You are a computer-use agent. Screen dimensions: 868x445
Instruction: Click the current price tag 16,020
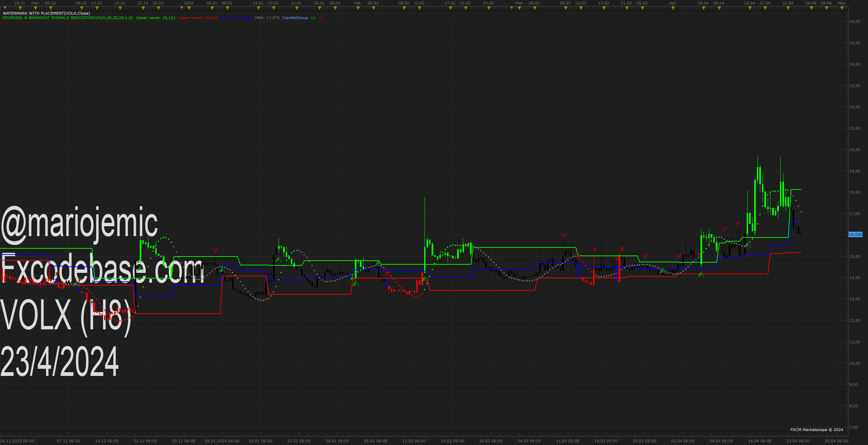pos(855,234)
